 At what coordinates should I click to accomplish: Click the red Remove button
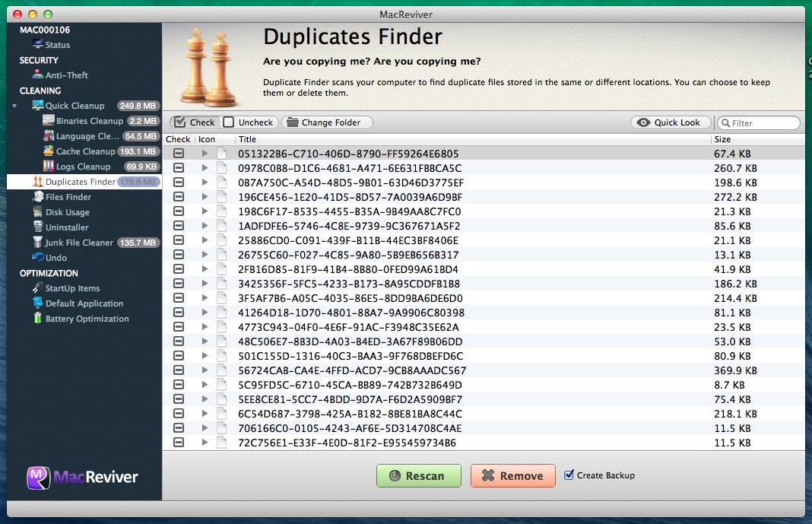512,475
